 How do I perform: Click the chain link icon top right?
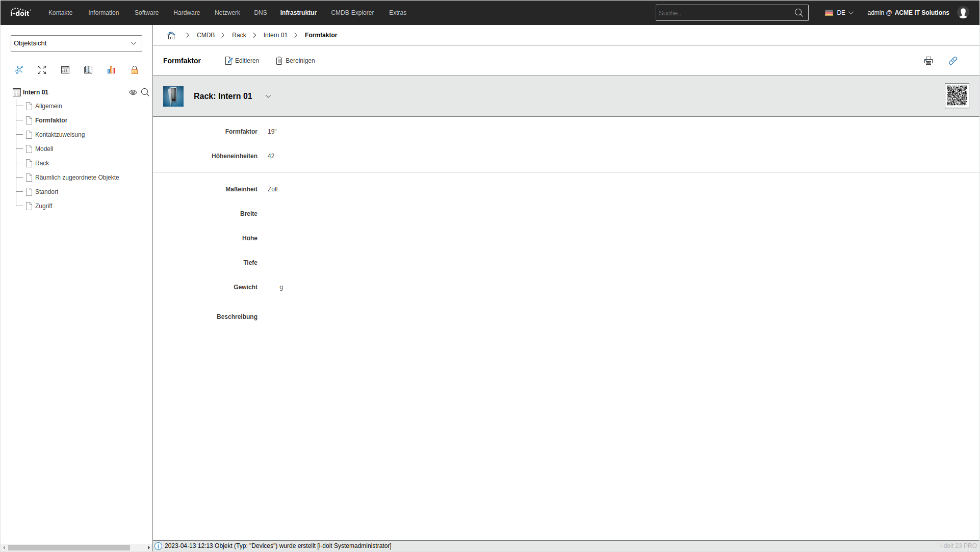(952, 61)
